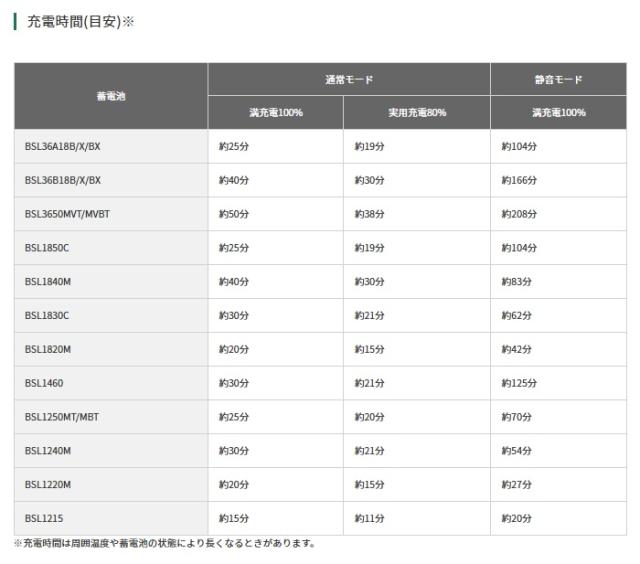Select the 実用充電80% header
Viewport: 640px width, 564px height.
click(417, 113)
